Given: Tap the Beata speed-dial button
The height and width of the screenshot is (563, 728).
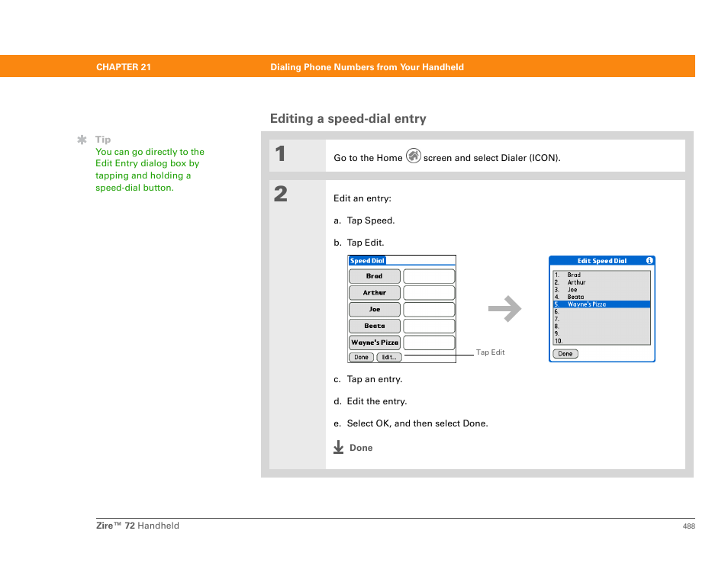Looking at the screenshot, I should pos(374,327).
